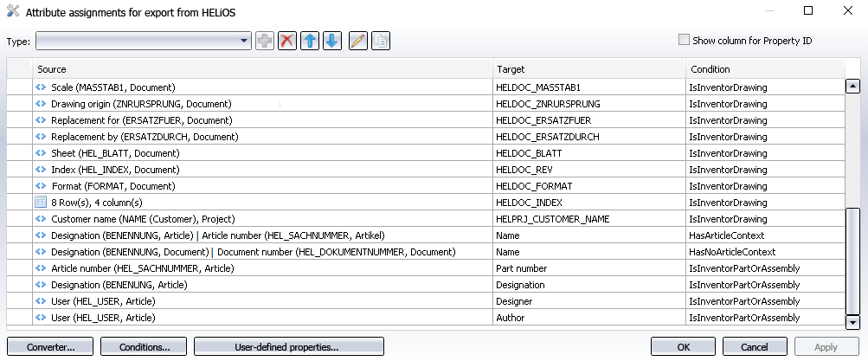Viewport: 868px width, 361px height.
Task: Maximize the Attribute assignments window
Action: 808,10
